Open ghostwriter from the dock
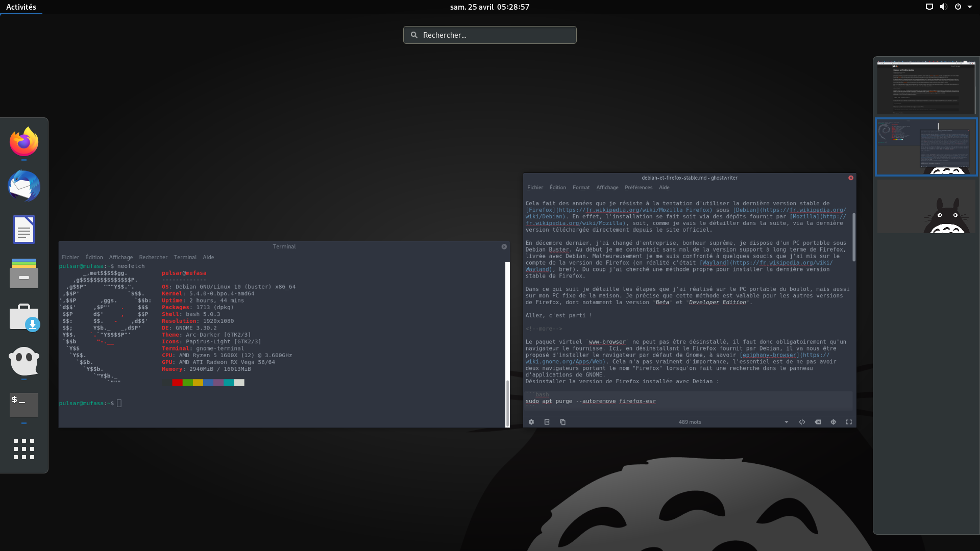The width and height of the screenshot is (980, 551). click(x=24, y=361)
